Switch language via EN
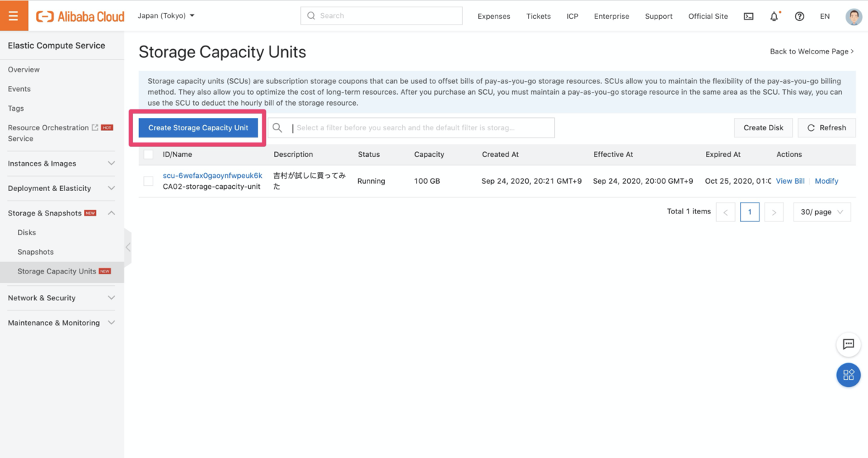This screenshot has height=458, width=868. [825, 16]
